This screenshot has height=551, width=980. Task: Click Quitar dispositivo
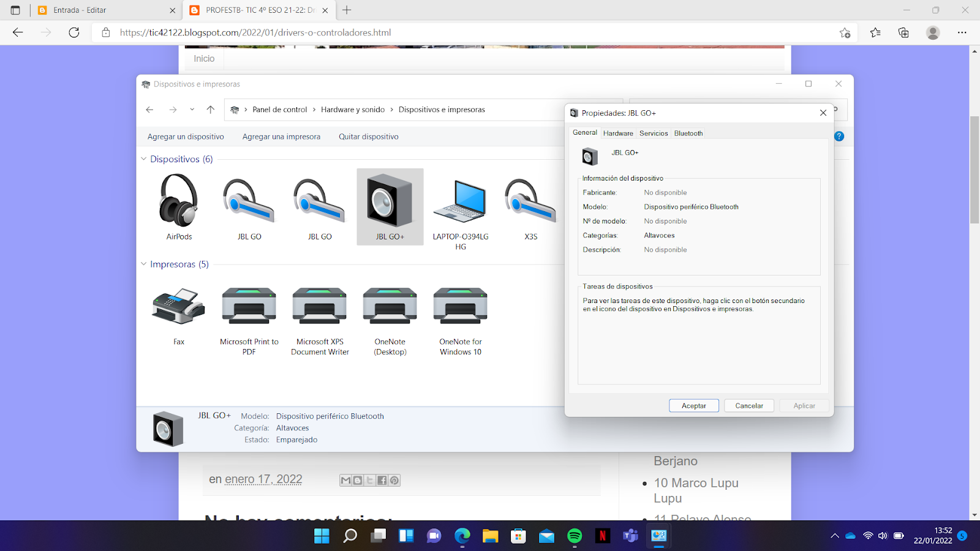click(x=369, y=137)
